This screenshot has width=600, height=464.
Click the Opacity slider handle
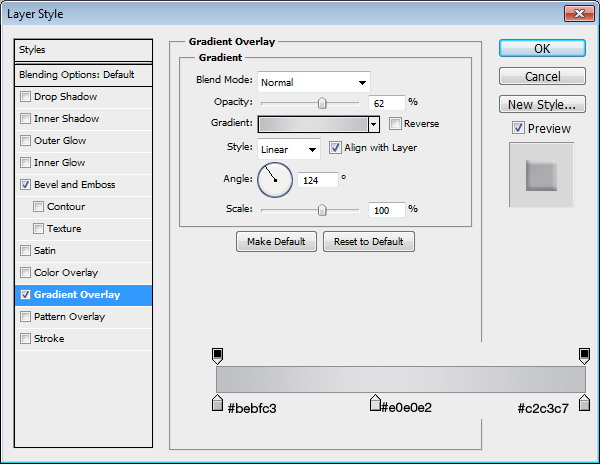tap(322, 102)
